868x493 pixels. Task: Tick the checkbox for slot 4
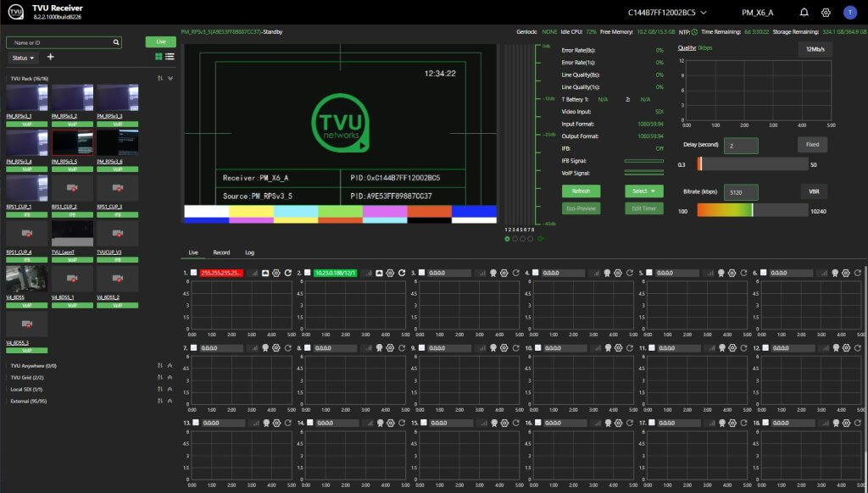(536, 273)
